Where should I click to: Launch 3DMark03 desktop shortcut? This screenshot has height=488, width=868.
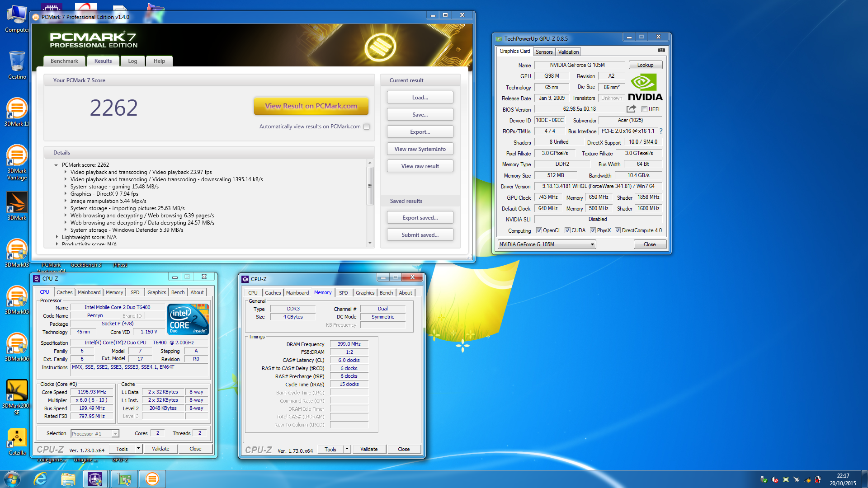[17, 253]
